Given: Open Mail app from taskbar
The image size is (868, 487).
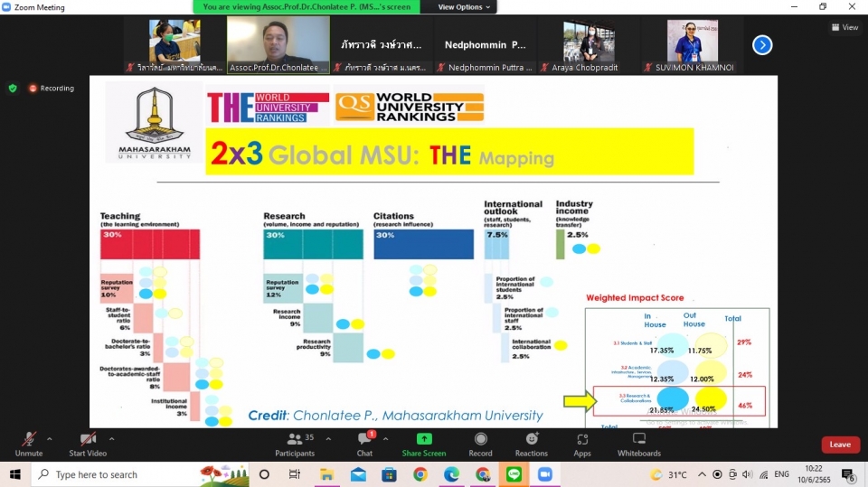Looking at the screenshot, I should 358,474.
